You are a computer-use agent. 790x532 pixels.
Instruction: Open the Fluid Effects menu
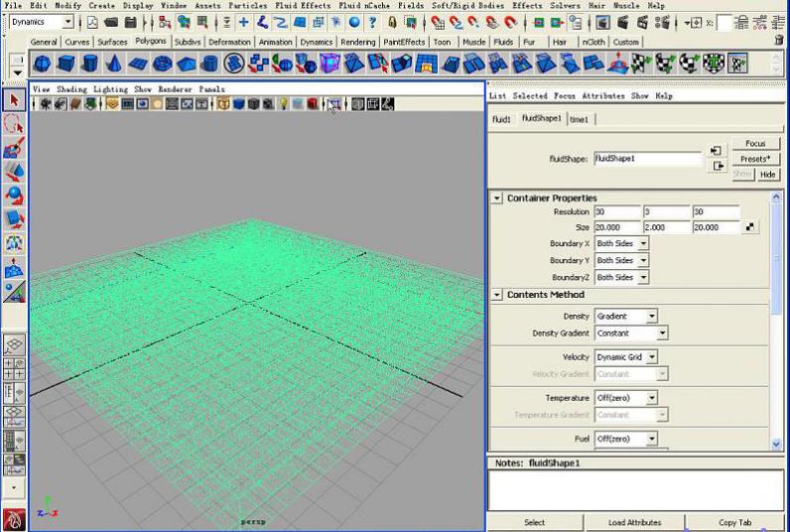pyautogui.click(x=303, y=5)
